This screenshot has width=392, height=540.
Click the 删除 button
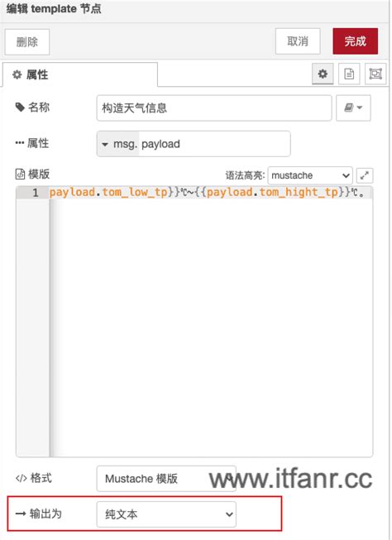(27, 42)
